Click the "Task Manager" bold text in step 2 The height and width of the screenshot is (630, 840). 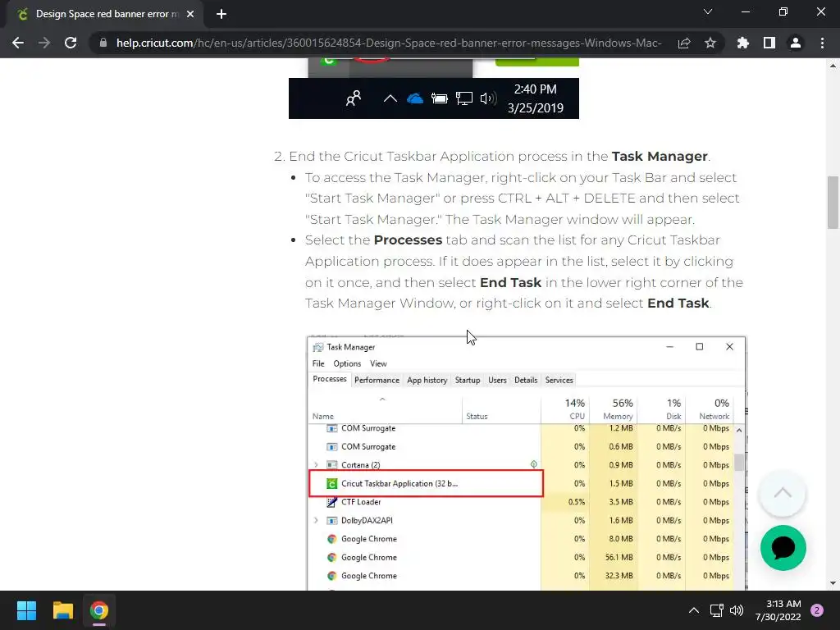tap(660, 157)
